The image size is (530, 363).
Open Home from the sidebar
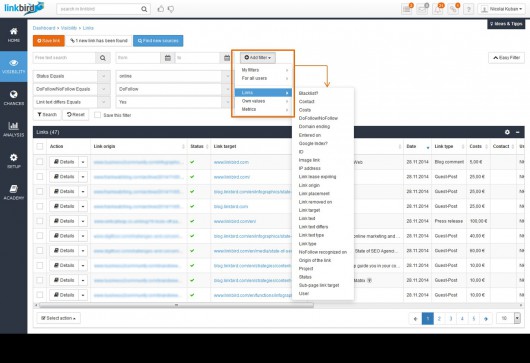point(14,35)
